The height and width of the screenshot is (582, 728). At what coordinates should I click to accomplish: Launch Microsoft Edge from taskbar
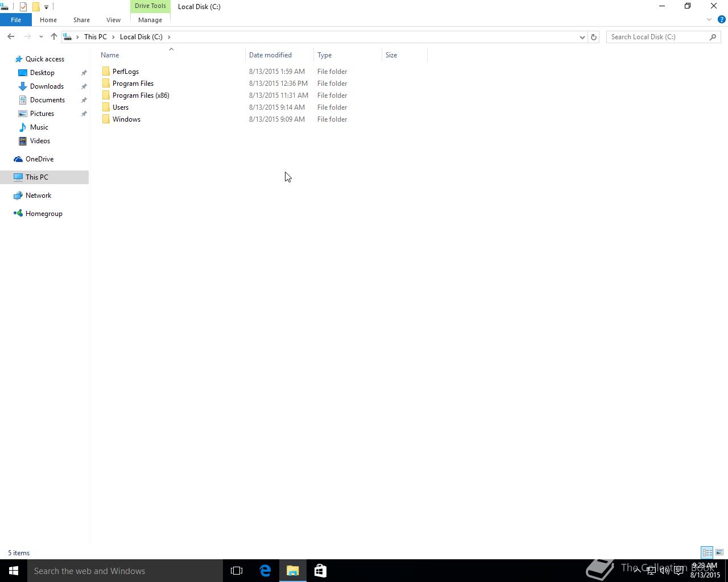click(265, 571)
